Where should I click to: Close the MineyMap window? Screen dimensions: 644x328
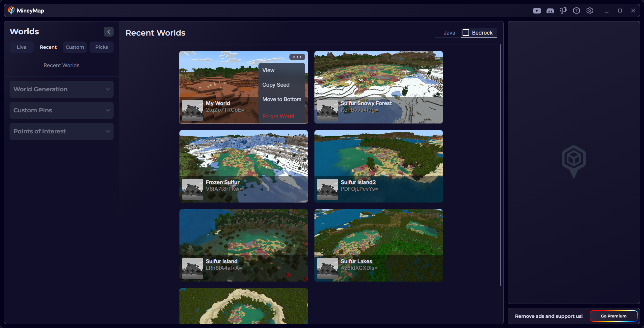tap(633, 11)
